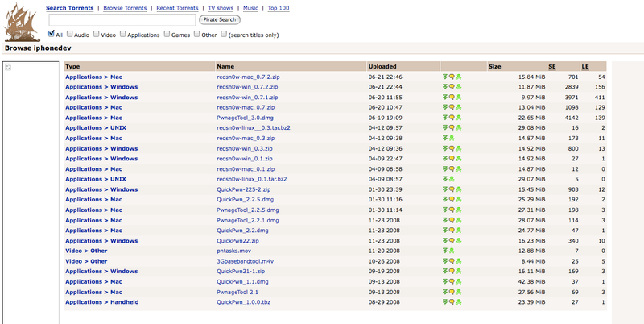Tick the Applications filter checkbox
This screenshot has height=324, width=644.
pos(123,34)
